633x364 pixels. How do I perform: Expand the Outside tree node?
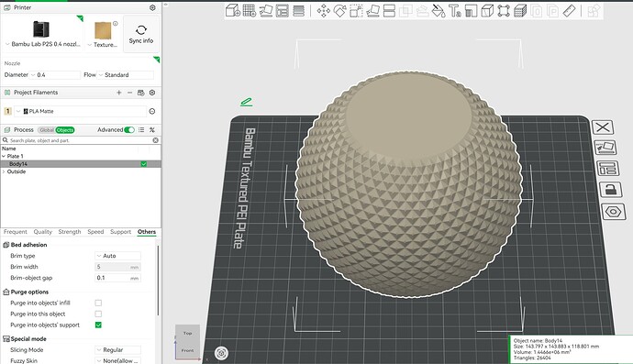(x=4, y=171)
